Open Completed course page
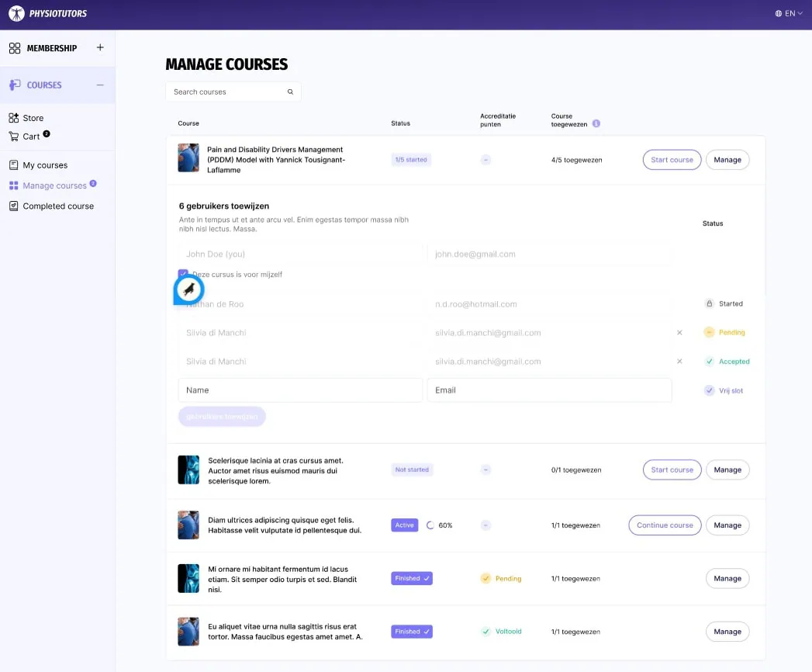 58,206
